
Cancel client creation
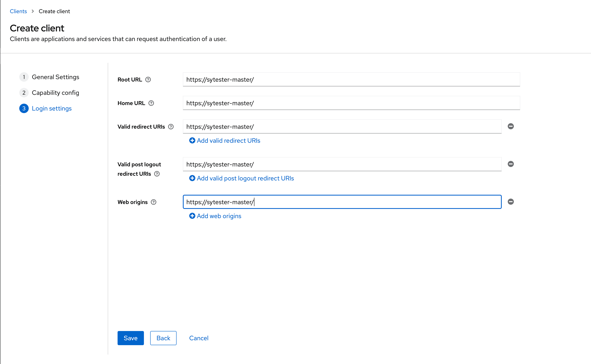[199, 338]
